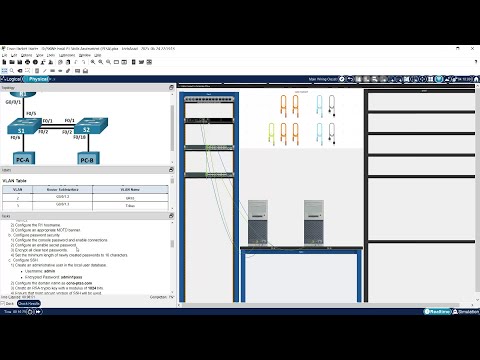
Task: Click the Zoom In magnifier toolbar icon
Action: click(x=93, y=62)
